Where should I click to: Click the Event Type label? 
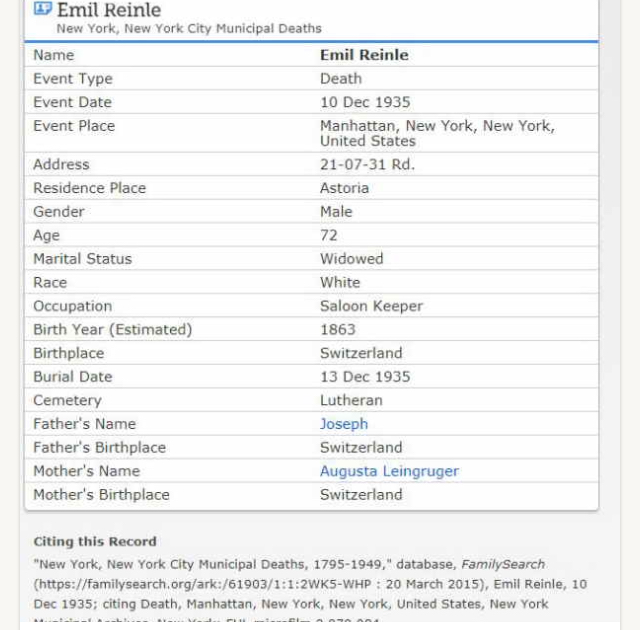[73, 79]
